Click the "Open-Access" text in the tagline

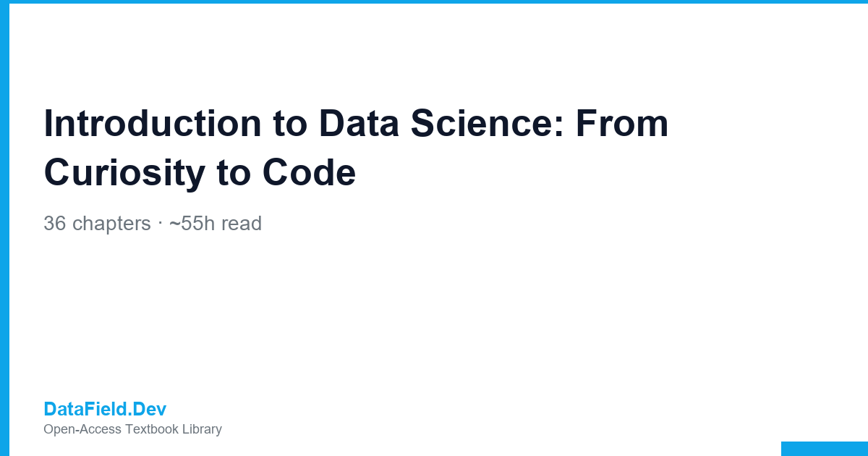[x=82, y=429]
